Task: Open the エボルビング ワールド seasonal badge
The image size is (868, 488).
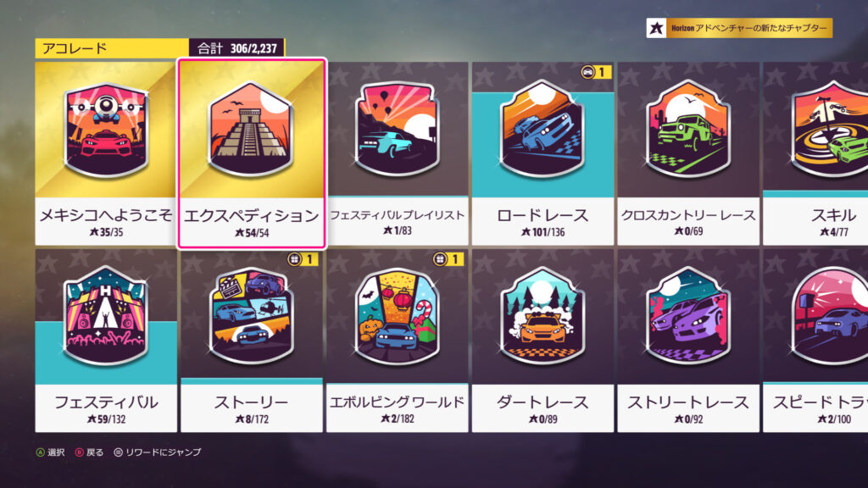Action: tap(397, 316)
